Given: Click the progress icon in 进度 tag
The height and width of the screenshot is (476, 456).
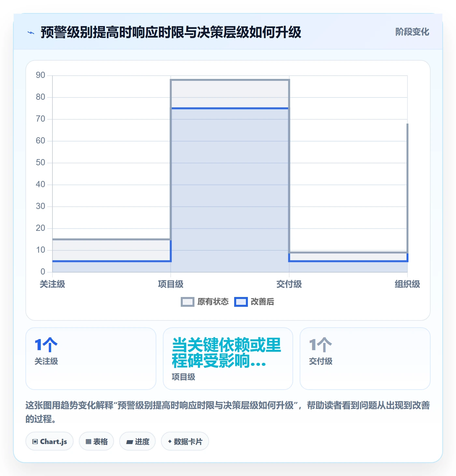Looking at the screenshot, I should pos(130,442).
